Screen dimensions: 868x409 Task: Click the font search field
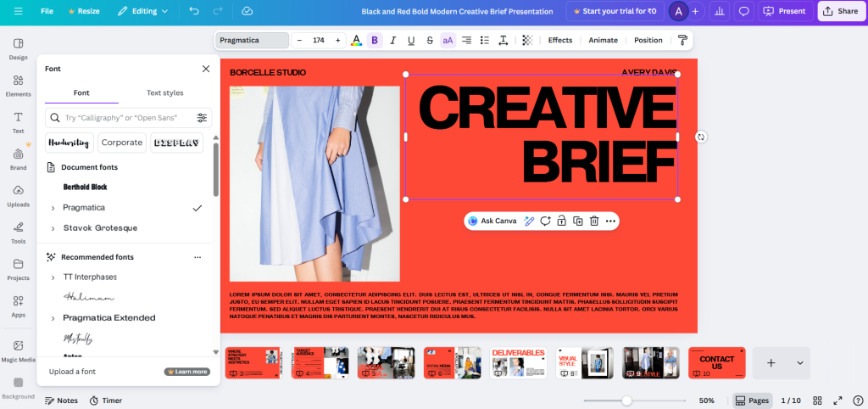(120, 117)
